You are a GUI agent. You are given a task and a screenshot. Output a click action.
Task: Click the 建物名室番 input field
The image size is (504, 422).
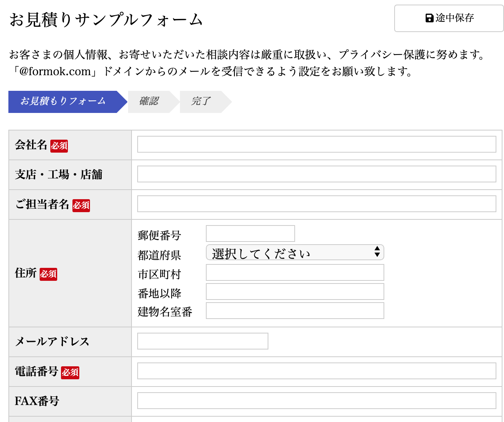click(295, 311)
